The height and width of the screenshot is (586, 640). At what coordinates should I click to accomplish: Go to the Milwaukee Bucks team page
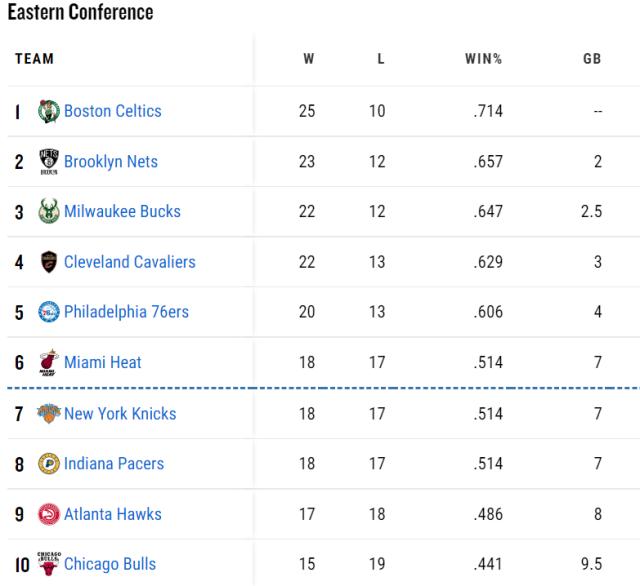click(x=122, y=212)
